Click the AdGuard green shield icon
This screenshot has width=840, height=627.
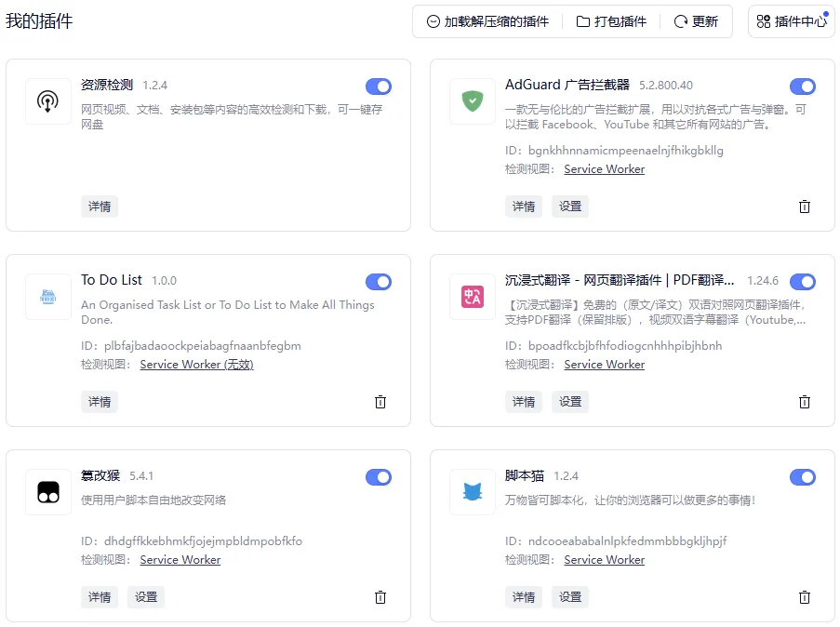click(x=473, y=101)
